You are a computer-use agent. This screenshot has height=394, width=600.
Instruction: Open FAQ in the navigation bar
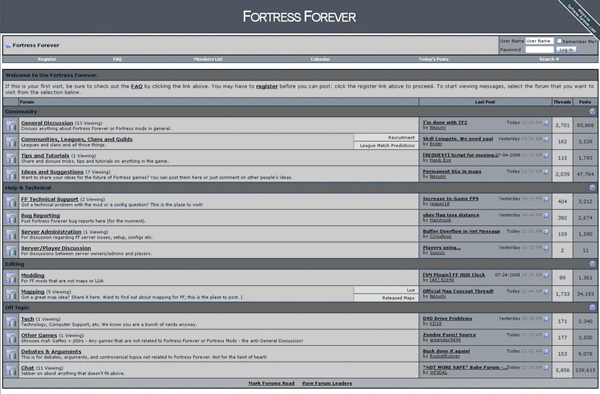click(x=117, y=59)
